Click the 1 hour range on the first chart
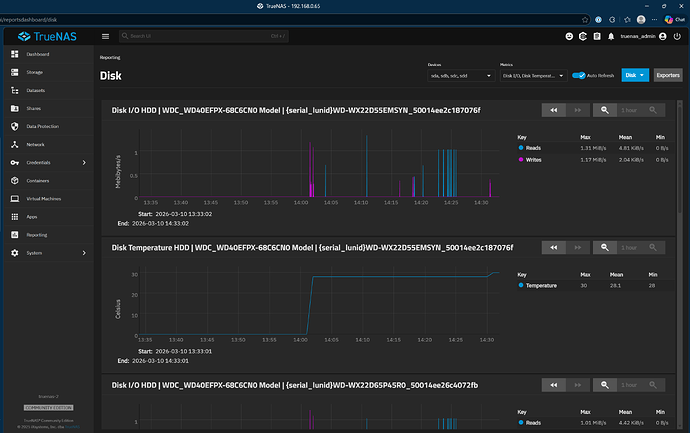The width and height of the screenshot is (690, 433). pos(629,110)
